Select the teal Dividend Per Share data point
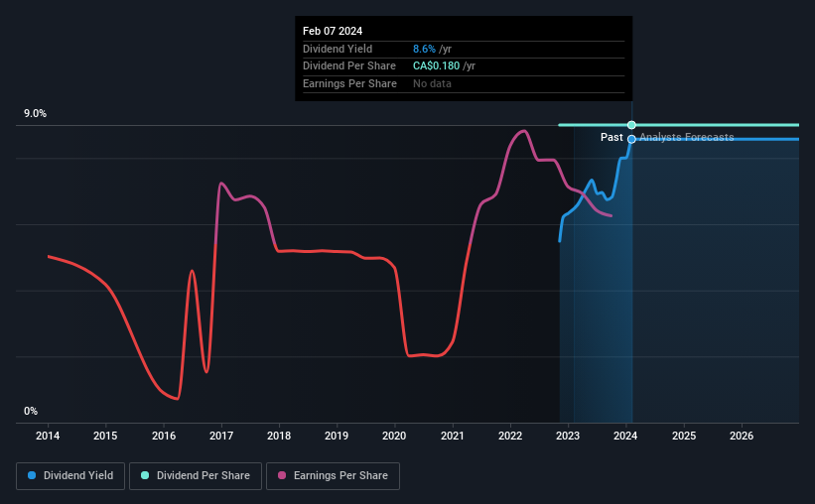This screenshot has height=504, width=815. [631, 125]
